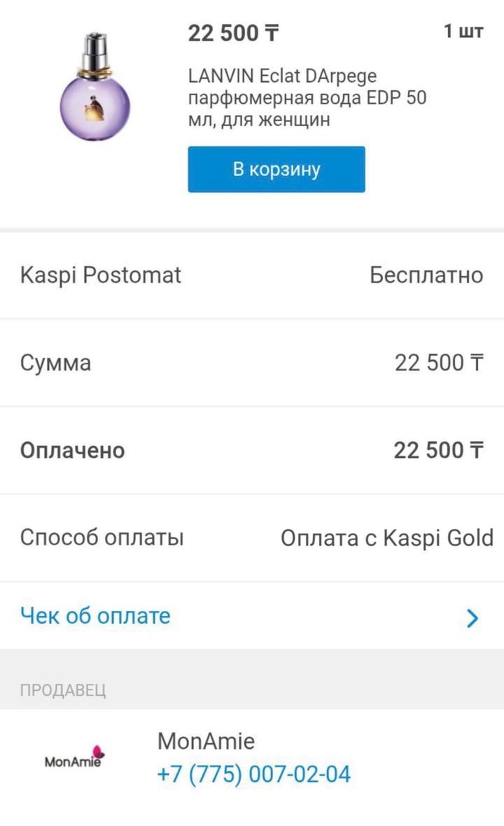The image size is (504, 826).
Task: Tap the Бесплатно delivery cost value
Action: pyautogui.click(x=426, y=275)
